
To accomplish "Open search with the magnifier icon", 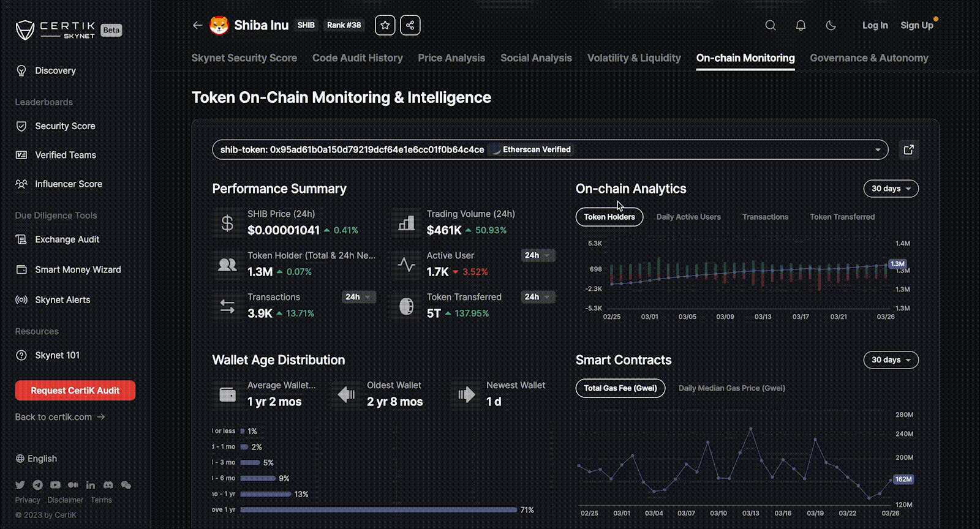I will click(771, 25).
